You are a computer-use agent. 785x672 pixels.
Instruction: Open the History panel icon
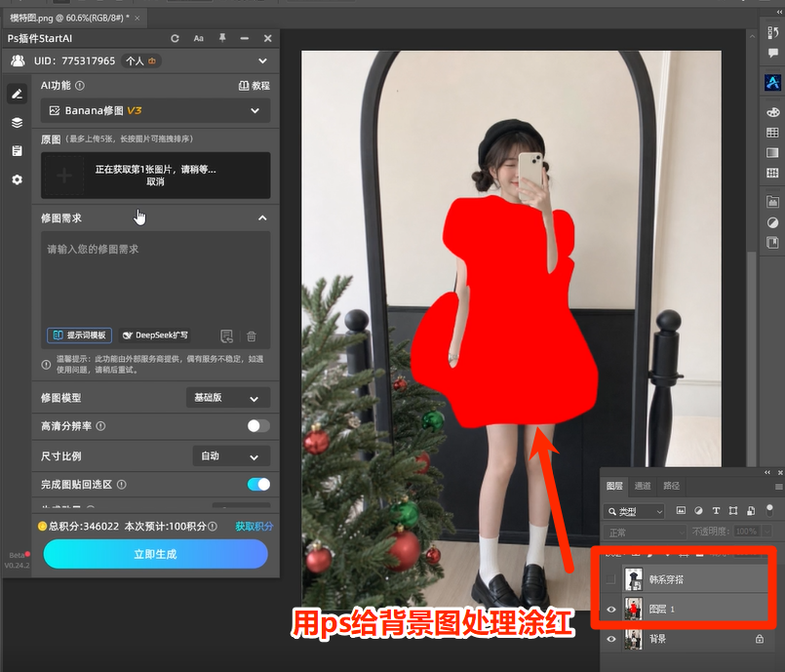(772, 33)
